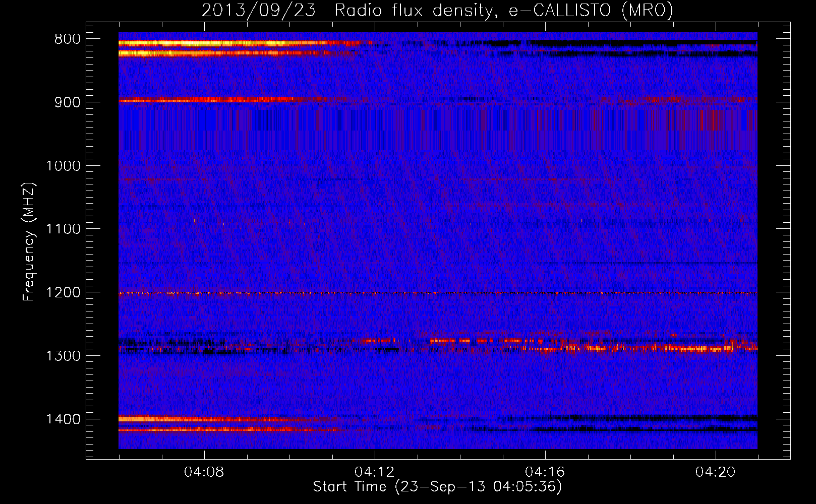Click the 1300 frequency tick label
Image resolution: width=816 pixels, height=504 pixels.
coord(63,356)
